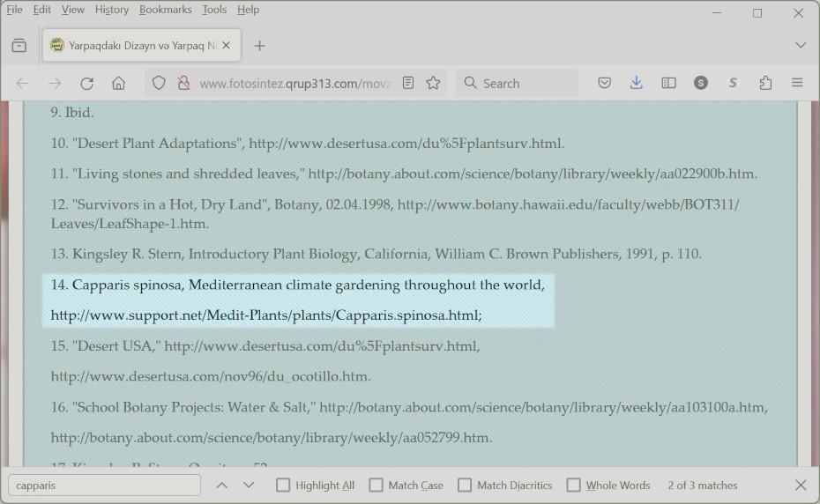This screenshot has width=820, height=504.
Task: Open the Downloads panel
Action: (637, 83)
